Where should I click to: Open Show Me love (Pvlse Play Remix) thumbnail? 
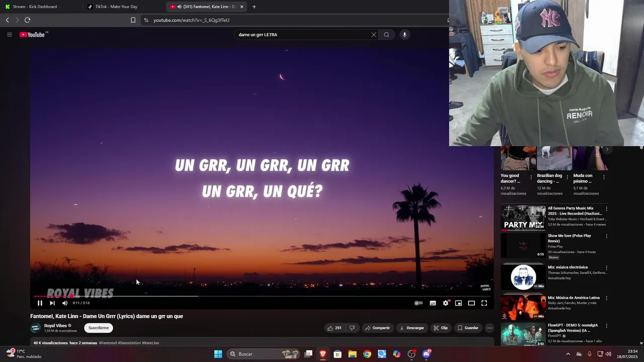pyautogui.click(x=523, y=246)
